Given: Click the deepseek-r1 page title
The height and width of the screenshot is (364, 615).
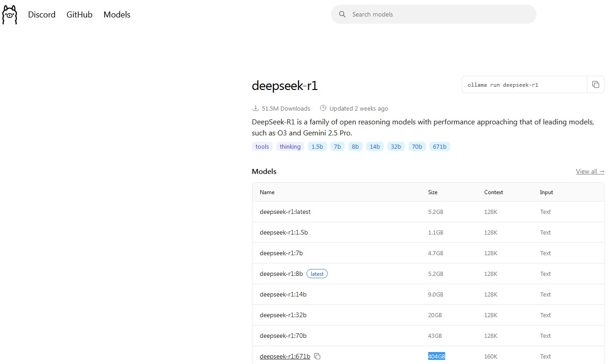Looking at the screenshot, I should [285, 86].
